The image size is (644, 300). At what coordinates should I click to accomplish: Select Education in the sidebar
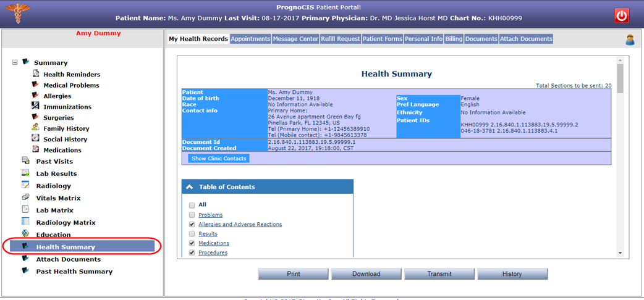pos(53,235)
